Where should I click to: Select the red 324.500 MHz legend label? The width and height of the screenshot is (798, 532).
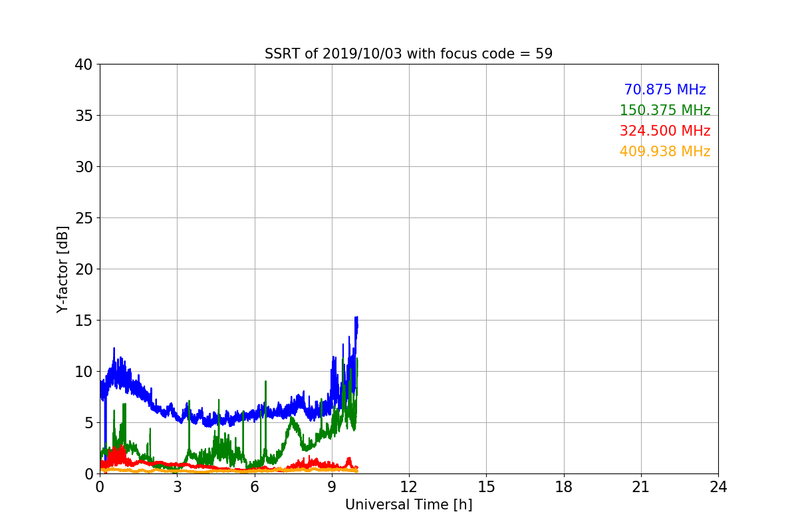coord(665,131)
